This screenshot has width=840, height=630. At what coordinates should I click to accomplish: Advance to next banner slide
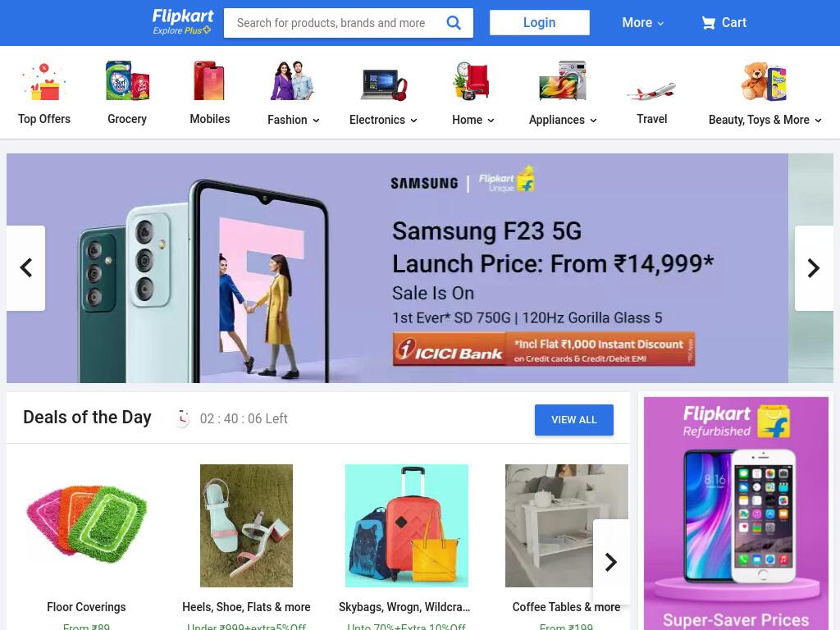coord(814,268)
